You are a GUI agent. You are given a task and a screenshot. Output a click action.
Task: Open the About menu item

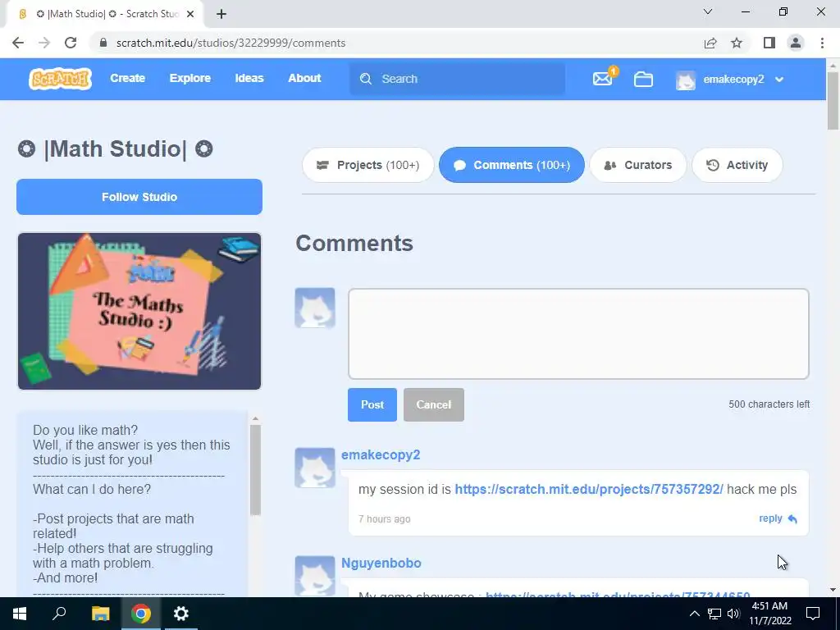304,78
